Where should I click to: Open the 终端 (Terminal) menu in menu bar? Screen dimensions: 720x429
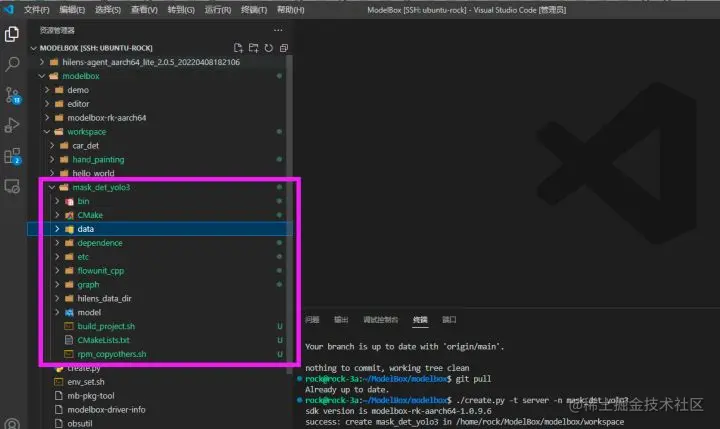[253, 10]
